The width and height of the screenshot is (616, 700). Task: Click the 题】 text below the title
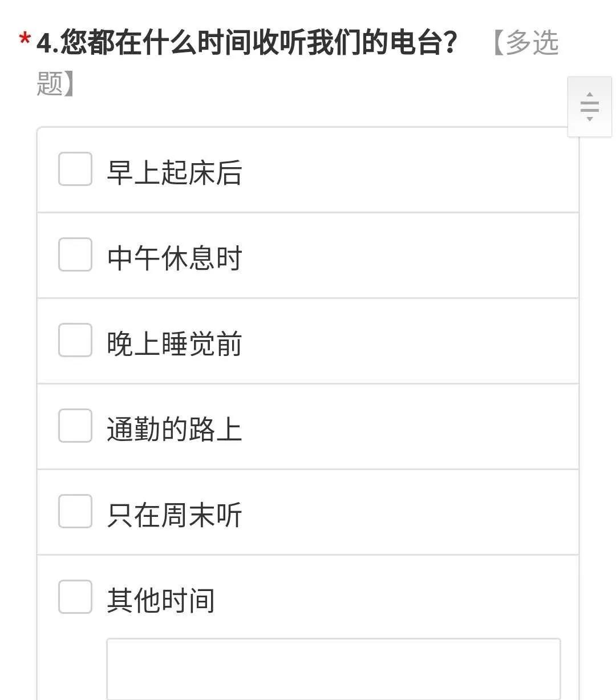coord(55,83)
